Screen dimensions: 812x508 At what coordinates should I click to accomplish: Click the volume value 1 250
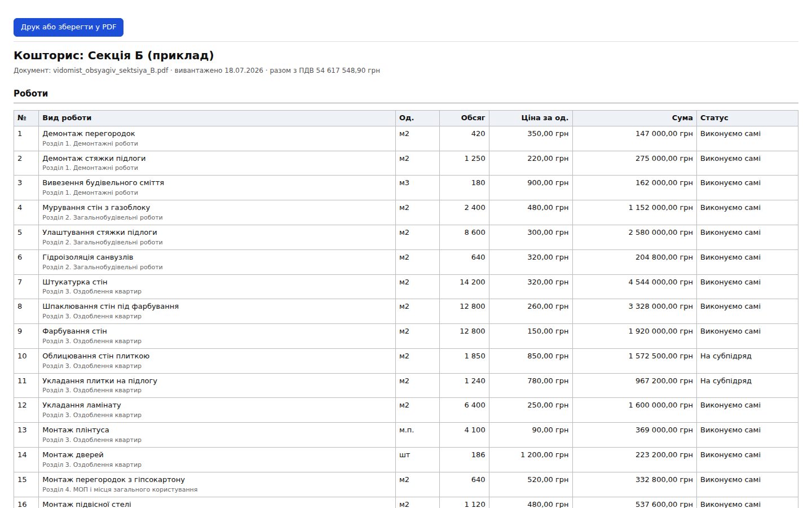click(475, 159)
